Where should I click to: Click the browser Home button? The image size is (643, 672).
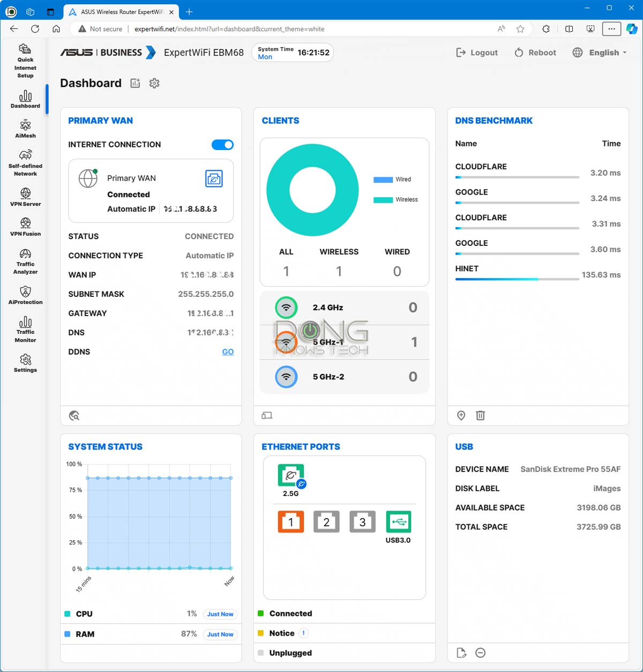[x=56, y=29]
